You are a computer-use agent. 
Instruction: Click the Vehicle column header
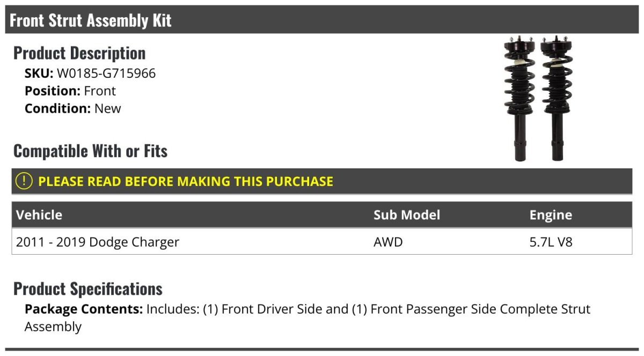pos(39,215)
